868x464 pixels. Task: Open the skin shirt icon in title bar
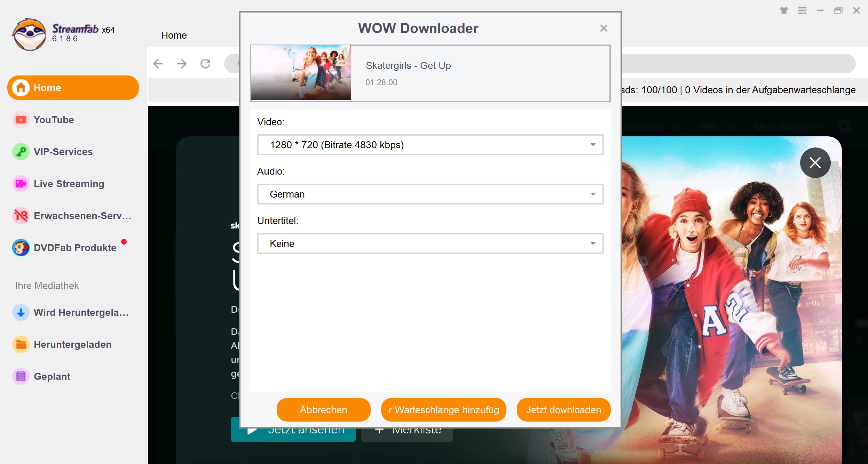(784, 10)
